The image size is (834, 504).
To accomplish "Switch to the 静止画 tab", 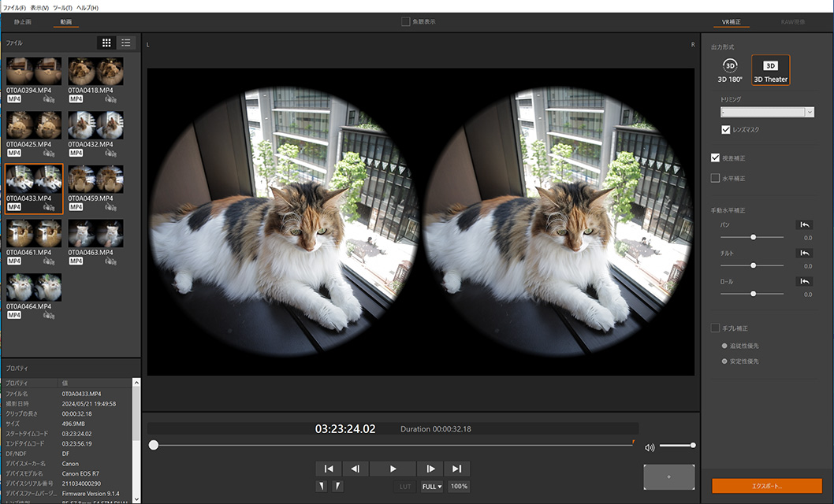I will 23,22.
